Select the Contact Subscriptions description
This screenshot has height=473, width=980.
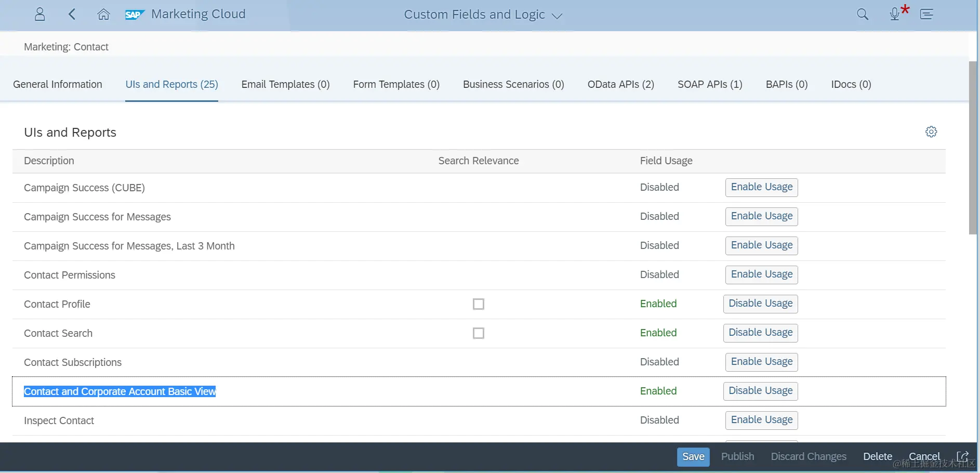[x=73, y=362]
